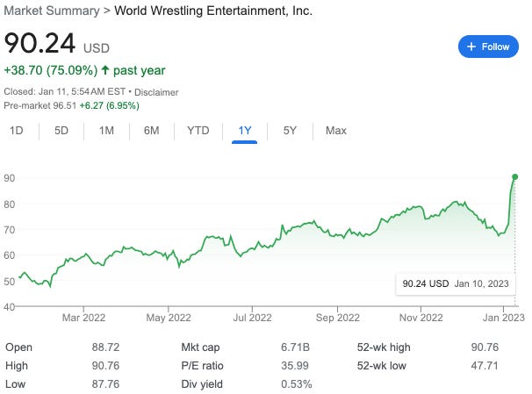This screenshot has height=394, width=532.
Task: Click the 52-wk low value 47.71
Action: point(485,366)
